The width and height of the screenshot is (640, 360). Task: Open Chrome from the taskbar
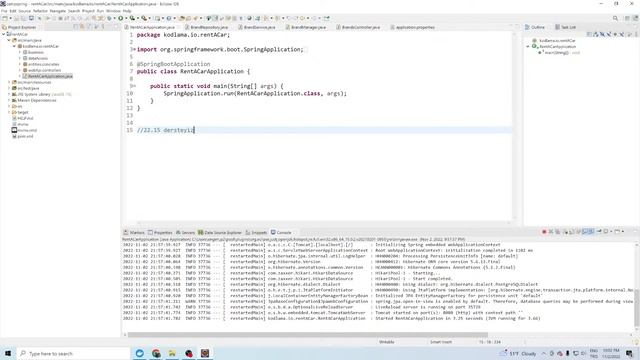[156, 353]
